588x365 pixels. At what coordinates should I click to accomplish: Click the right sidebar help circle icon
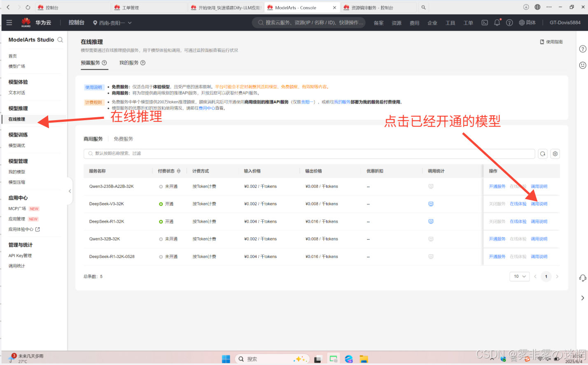pos(583,49)
